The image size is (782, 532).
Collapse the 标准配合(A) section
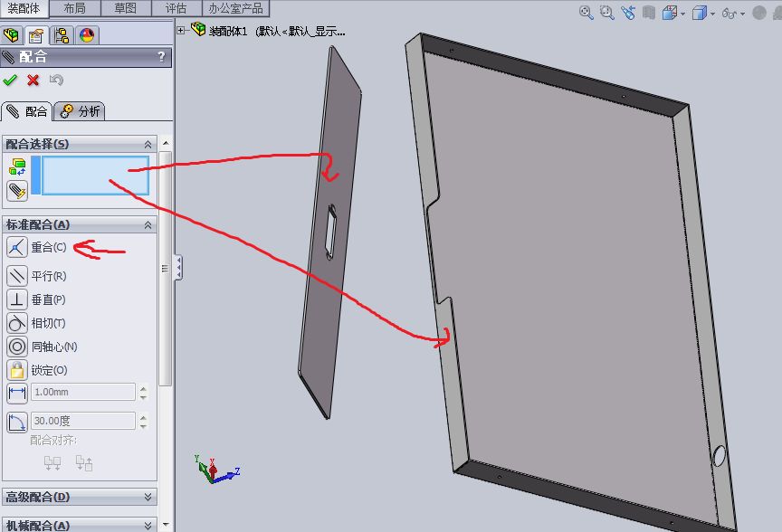click(x=148, y=225)
